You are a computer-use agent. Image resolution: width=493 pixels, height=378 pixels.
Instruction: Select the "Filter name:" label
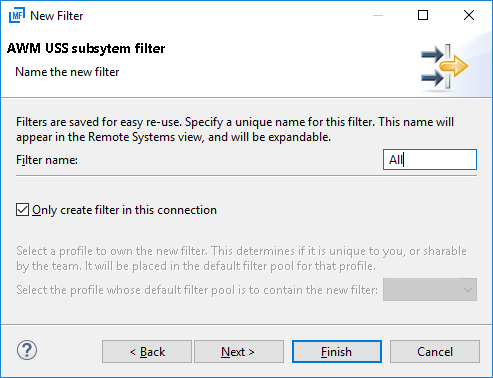tap(47, 160)
